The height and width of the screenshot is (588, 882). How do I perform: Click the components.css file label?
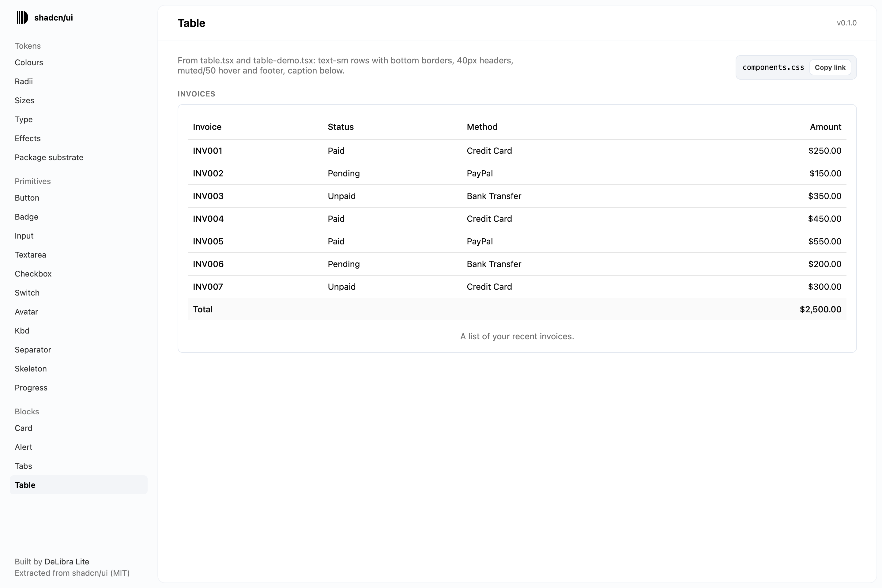tap(773, 67)
